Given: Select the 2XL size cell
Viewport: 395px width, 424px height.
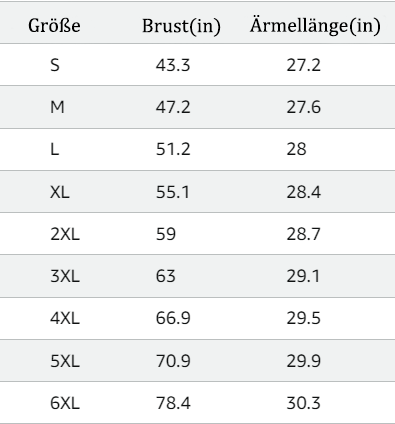Looking at the screenshot, I should tap(65, 234).
